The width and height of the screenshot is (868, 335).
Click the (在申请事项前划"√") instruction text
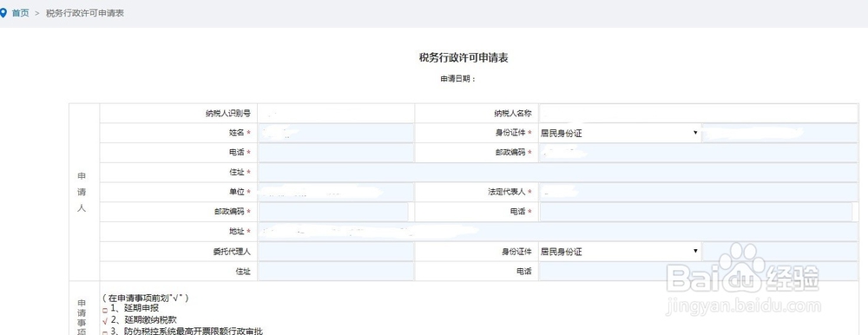[146, 298]
